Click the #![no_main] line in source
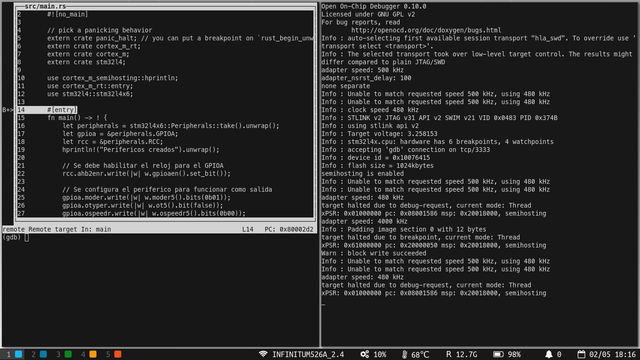The width and height of the screenshot is (640, 360). pyautogui.click(x=67, y=14)
